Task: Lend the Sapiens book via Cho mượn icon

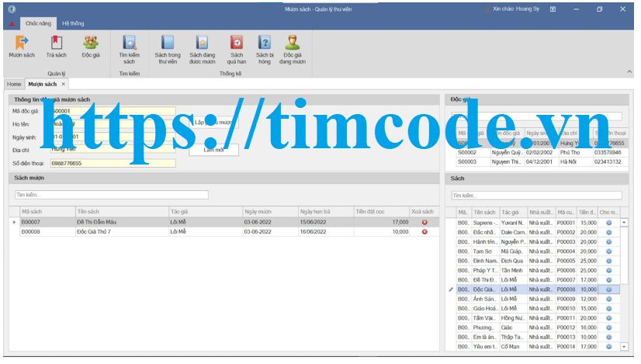Action: click(608, 223)
